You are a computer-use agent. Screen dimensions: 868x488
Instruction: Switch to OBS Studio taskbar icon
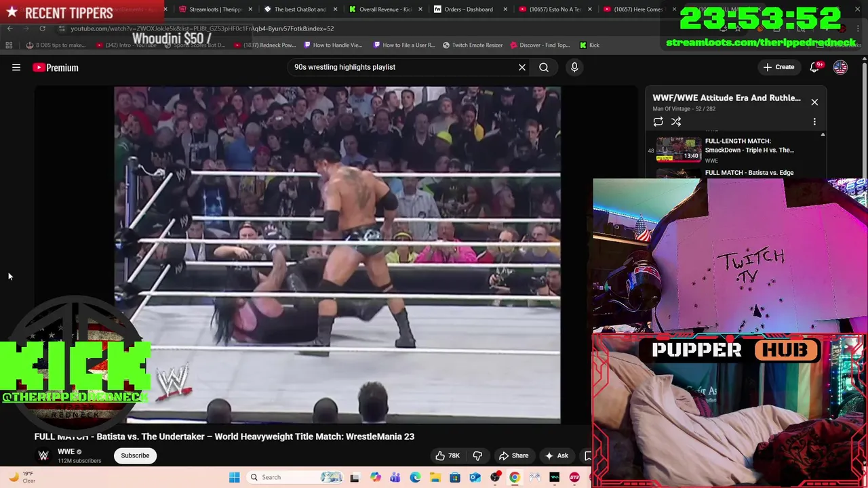point(495,477)
